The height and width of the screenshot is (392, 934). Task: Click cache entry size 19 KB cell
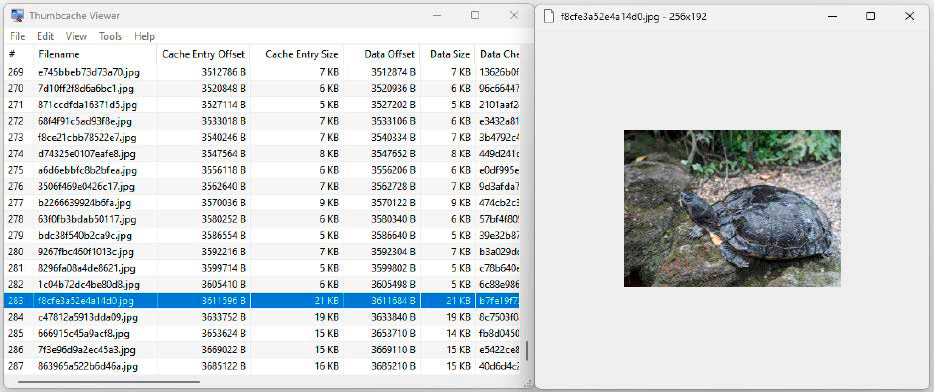click(x=327, y=317)
